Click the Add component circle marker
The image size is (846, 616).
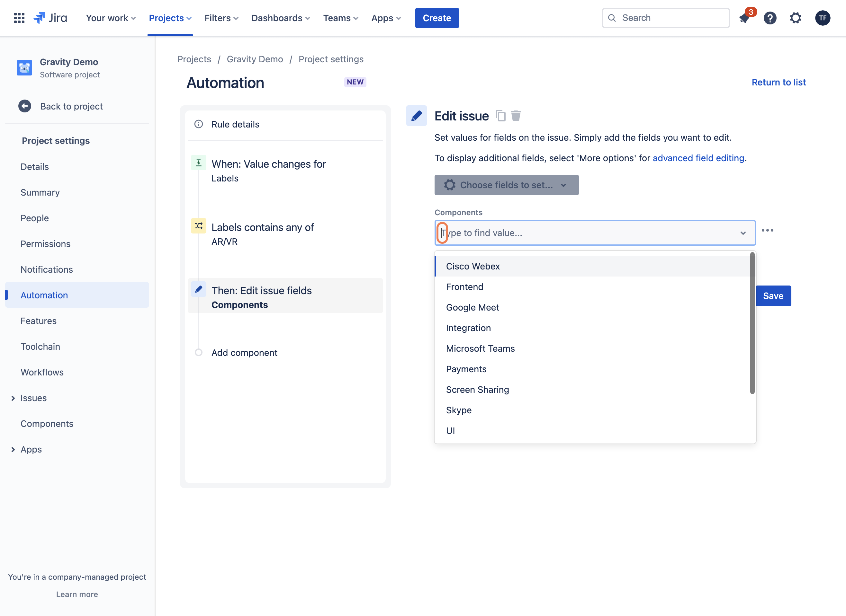pyautogui.click(x=199, y=352)
